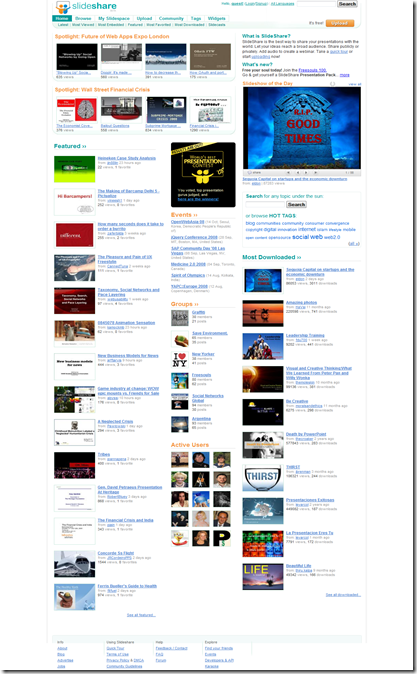Open first avatar in Active Users
Screen dimensions: 417x674
180,460
